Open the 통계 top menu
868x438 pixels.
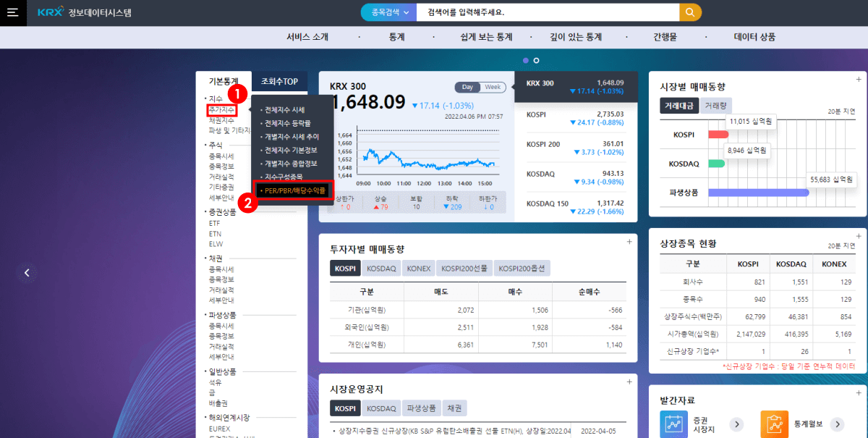tap(397, 37)
